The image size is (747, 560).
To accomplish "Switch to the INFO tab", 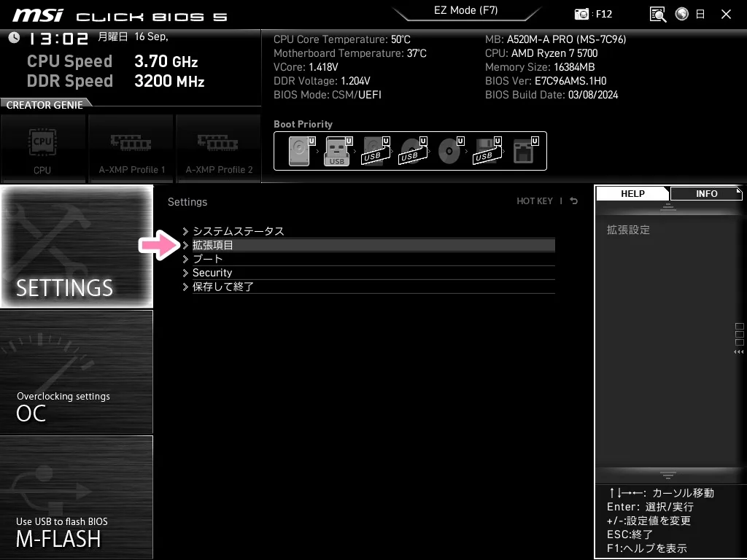I will coord(705,193).
